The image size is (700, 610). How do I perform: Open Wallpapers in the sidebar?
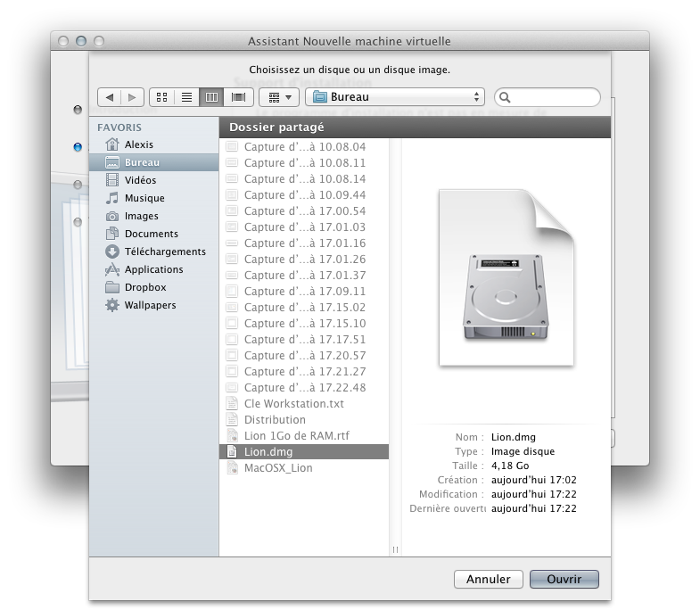click(x=150, y=305)
